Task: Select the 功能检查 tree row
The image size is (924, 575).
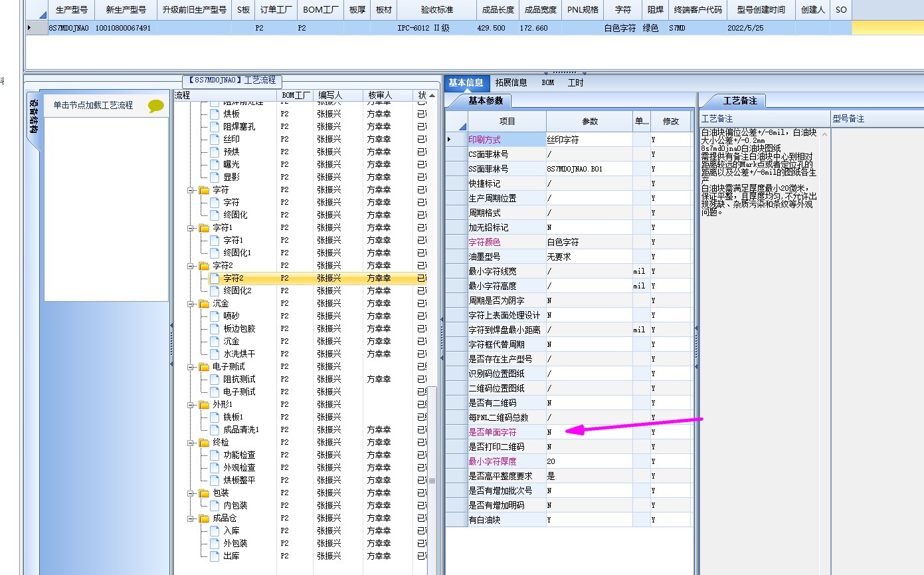Action: click(x=239, y=455)
